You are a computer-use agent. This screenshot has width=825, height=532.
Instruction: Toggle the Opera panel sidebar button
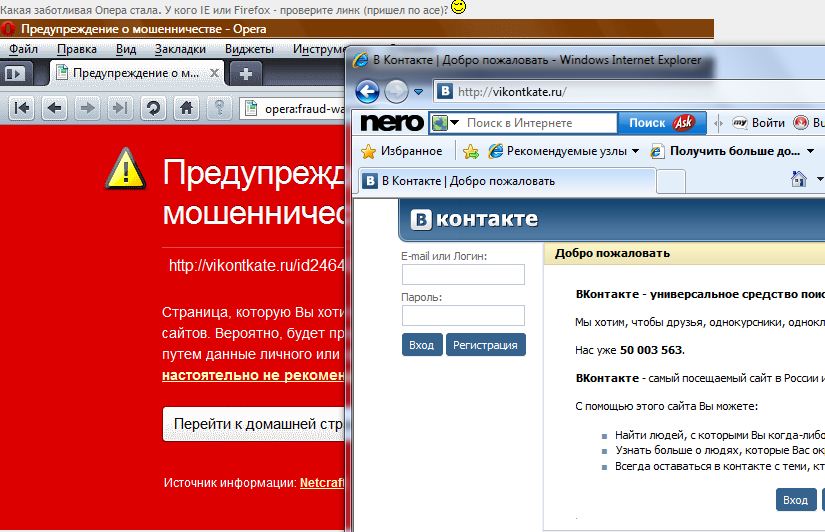click(15, 74)
